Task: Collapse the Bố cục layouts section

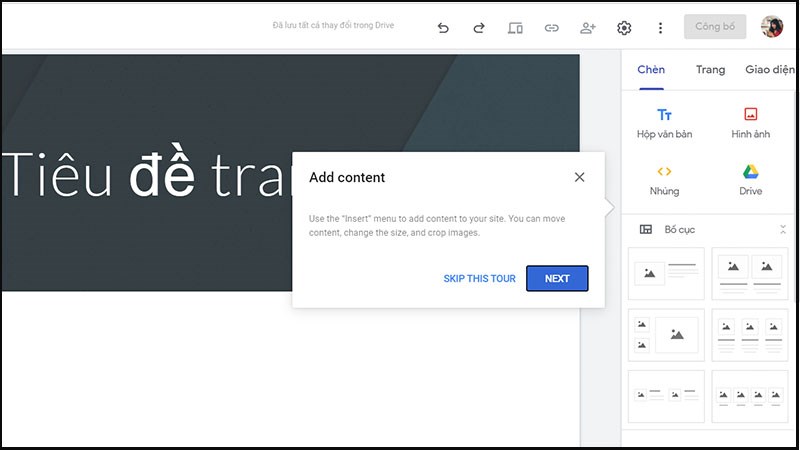Action: point(783,230)
